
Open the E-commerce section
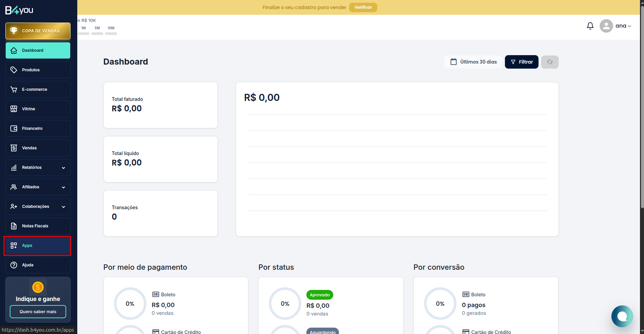click(x=38, y=89)
